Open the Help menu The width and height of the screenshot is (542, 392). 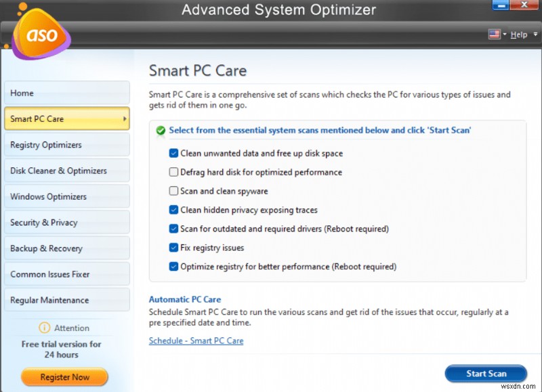tap(519, 34)
